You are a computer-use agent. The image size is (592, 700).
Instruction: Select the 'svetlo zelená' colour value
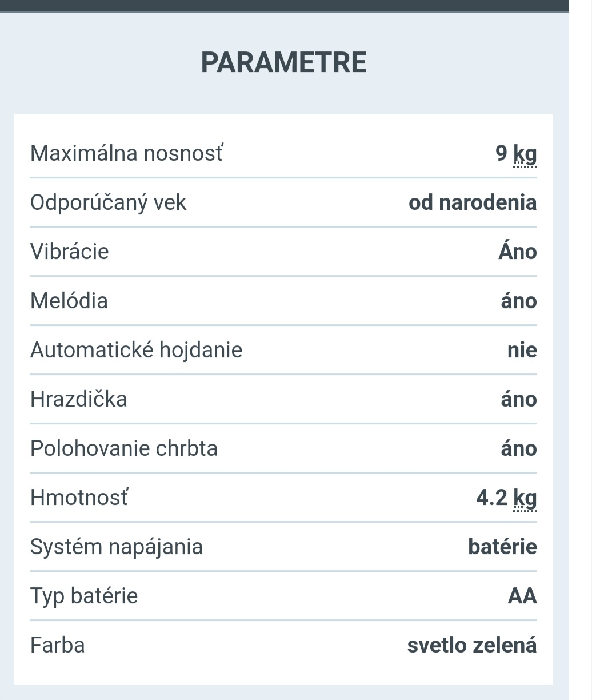471,645
